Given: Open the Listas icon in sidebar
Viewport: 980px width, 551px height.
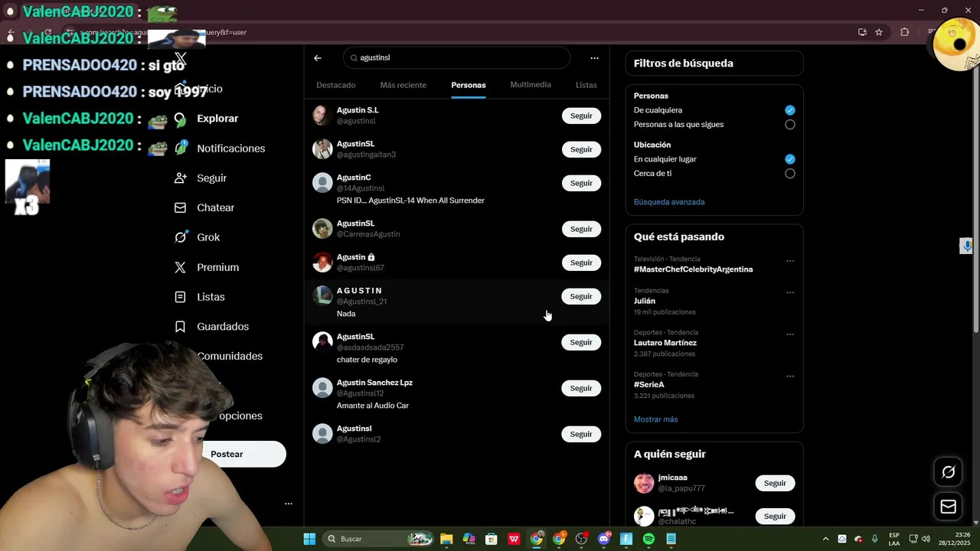Looking at the screenshot, I should [181, 297].
